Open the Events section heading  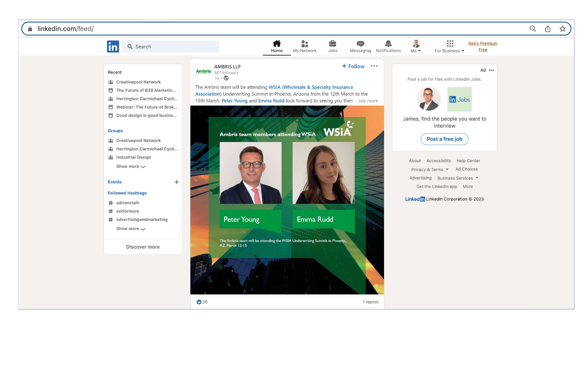click(115, 182)
